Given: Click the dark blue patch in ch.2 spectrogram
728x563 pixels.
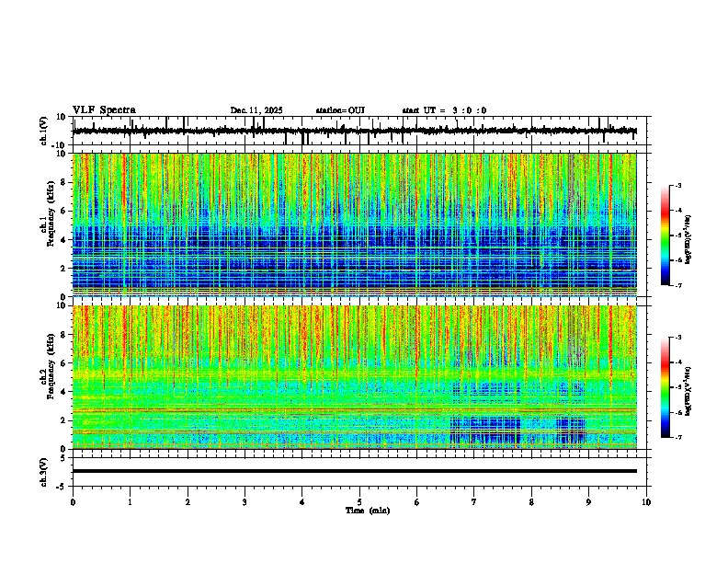Looking at the screenshot, I should (485, 431).
